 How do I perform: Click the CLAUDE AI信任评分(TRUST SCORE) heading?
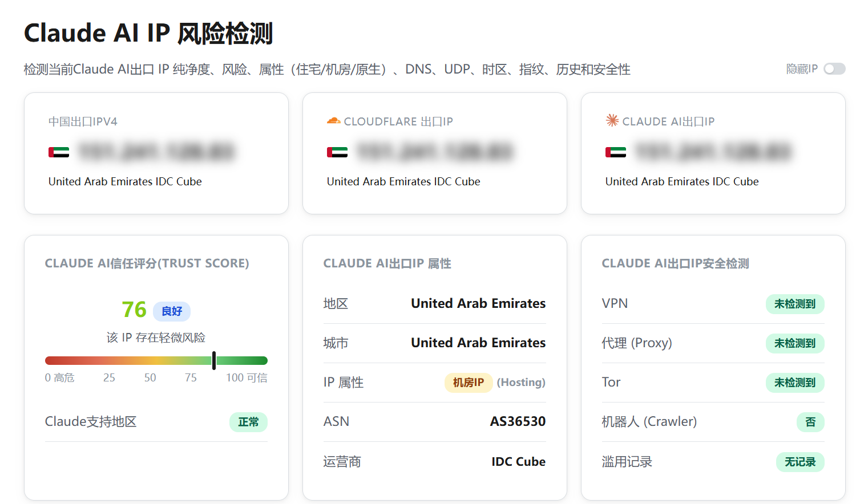pos(147,263)
